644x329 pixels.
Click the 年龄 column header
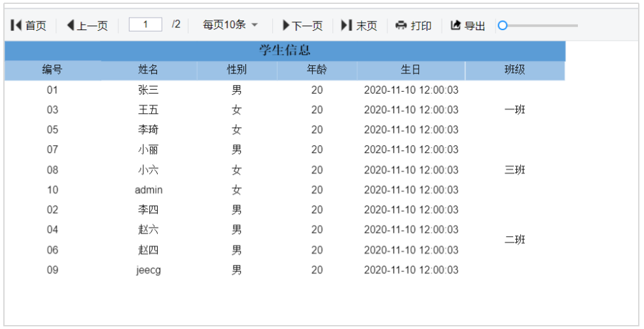(317, 70)
